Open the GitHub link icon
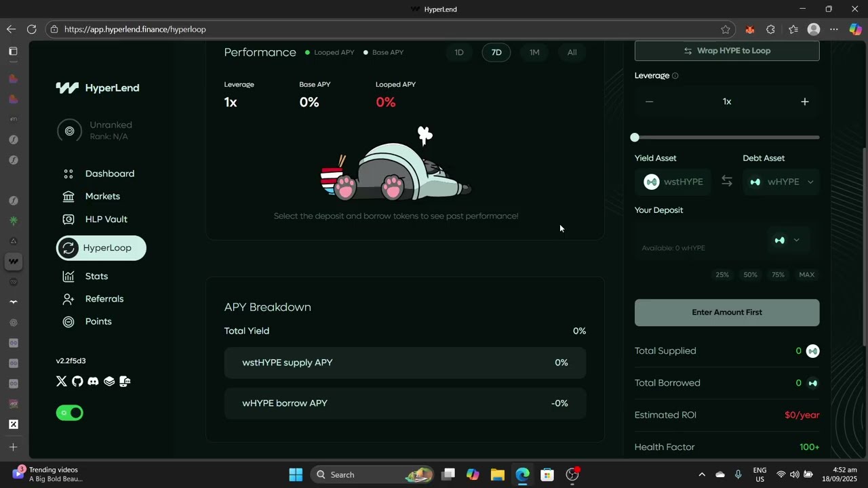Image resolution: width=868 pixels, height=488 pixels. point(77,381)
